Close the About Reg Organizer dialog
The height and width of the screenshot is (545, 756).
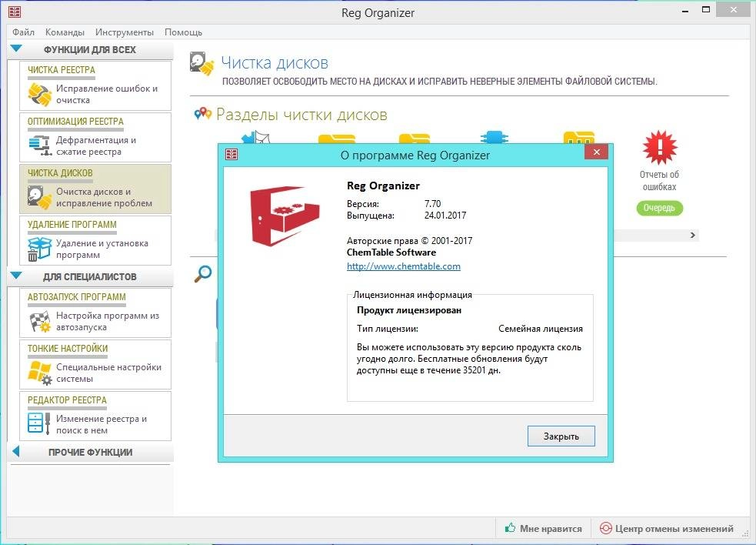tap(596, 152)
